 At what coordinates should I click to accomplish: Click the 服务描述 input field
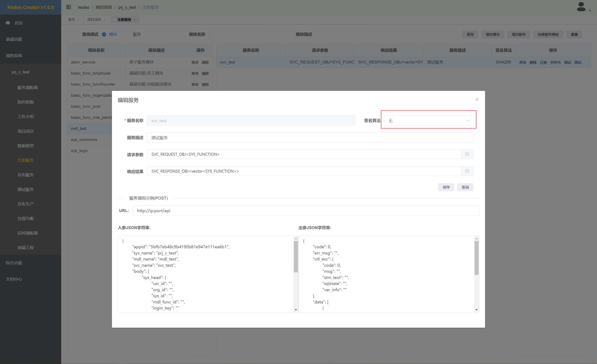tap(310, 138)
